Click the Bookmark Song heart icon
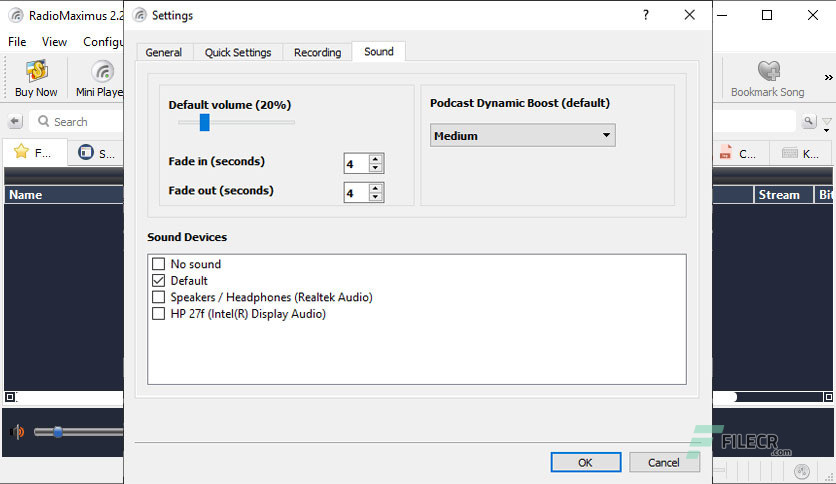836x484 pixels. 768,71
